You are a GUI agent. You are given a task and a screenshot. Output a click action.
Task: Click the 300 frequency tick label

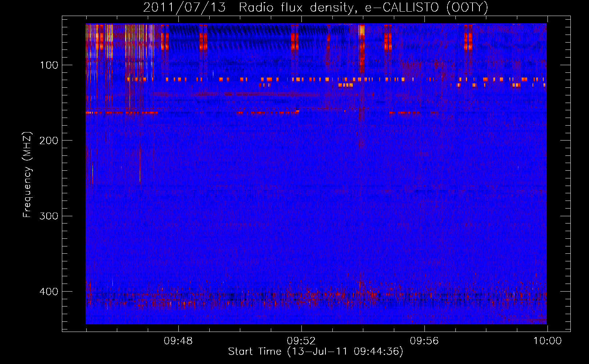pyautogui.click(x=49, y=216)
